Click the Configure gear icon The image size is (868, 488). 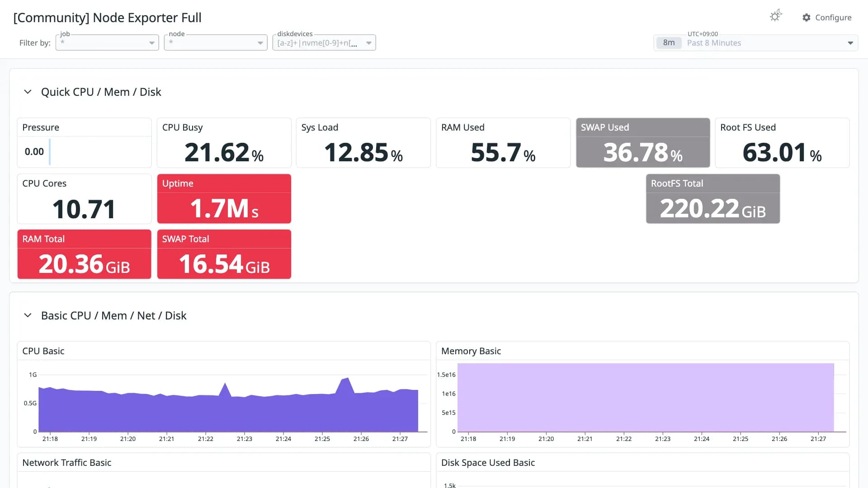(x=807, y=17)
